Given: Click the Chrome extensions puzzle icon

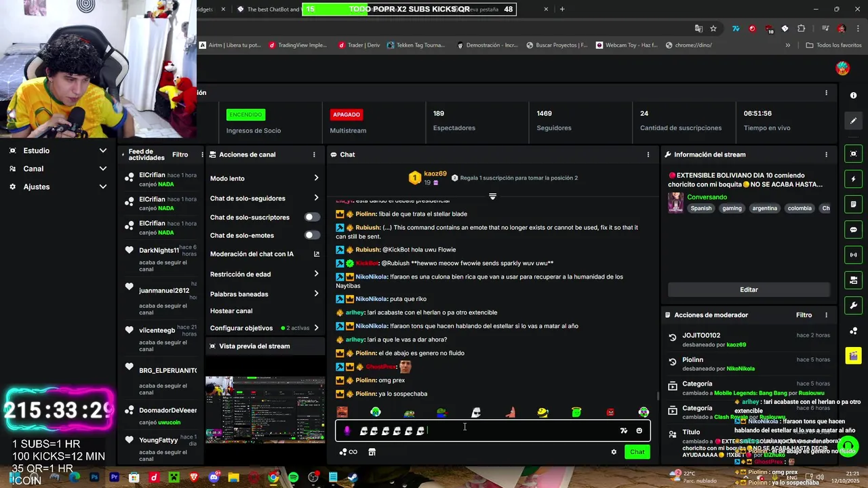Looking at the screenshot, I should [802, 28].
